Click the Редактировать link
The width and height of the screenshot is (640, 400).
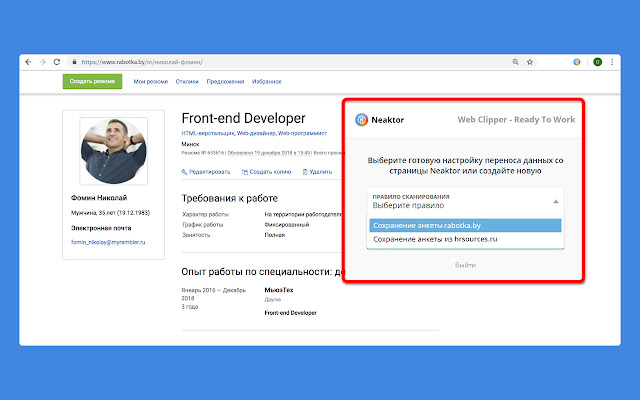(x=206, y=172)
